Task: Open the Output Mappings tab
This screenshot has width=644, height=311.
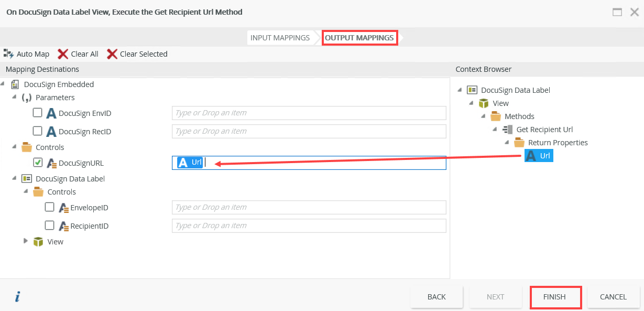Action: [x=359, y=38]
